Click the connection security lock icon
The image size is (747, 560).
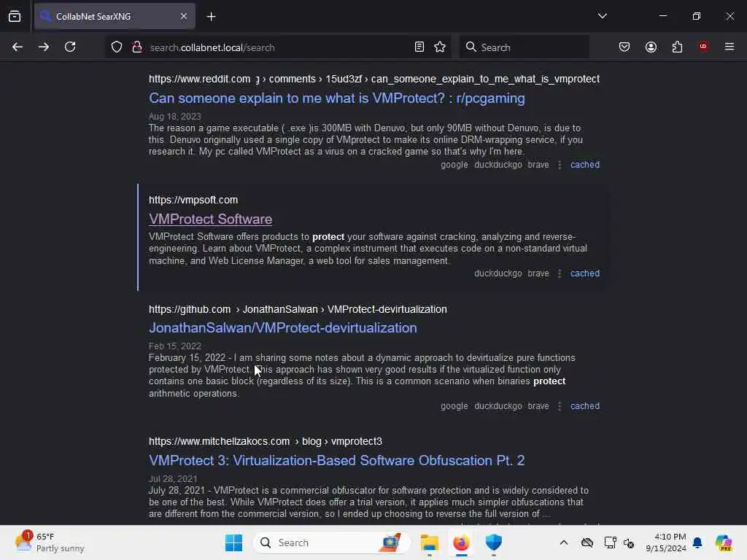pos(136,47)
